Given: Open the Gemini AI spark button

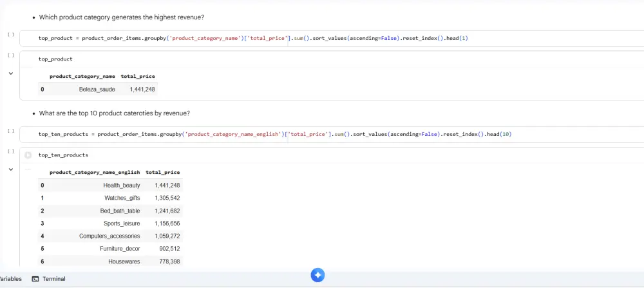Looking at the screenshot, I should pos(317,275).
